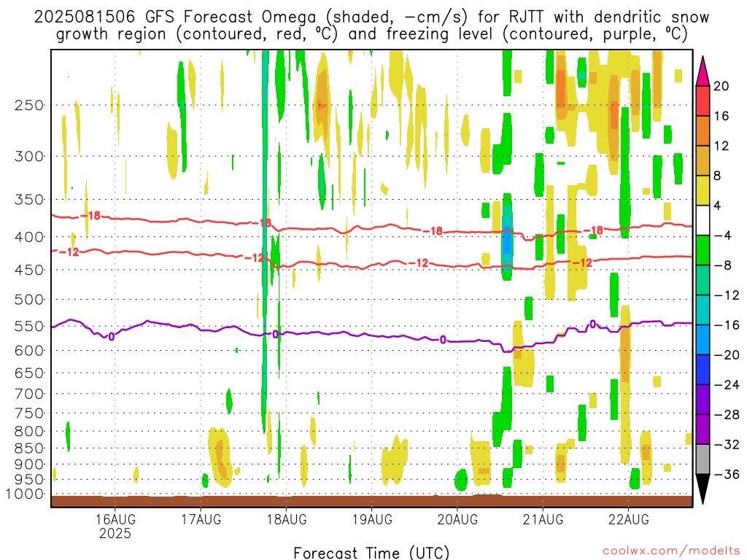Click the brown ground surface band
Viewport: 747px width, 560px height.
pyautogui.click(x=372, y=502)
